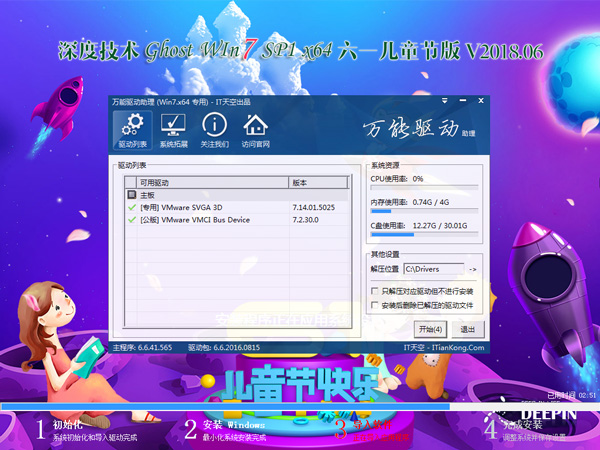This screenshot has height=450, width=600.
Task: Open the 访问官网 home icon
Action: pos(256,130)
